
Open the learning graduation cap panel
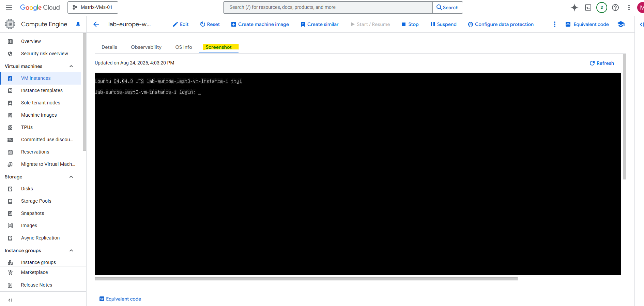pos(621,24)
